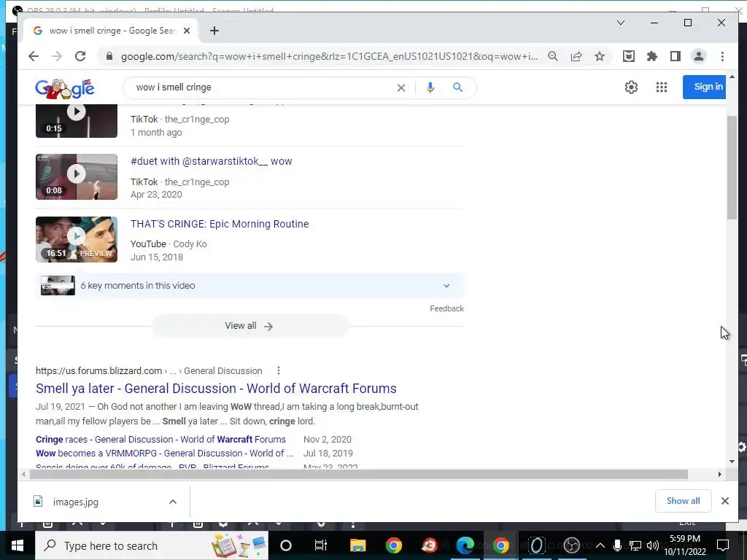Click the Google doodle logo
The height and width of the screenshot is (560, 747).
coord(64,88)
